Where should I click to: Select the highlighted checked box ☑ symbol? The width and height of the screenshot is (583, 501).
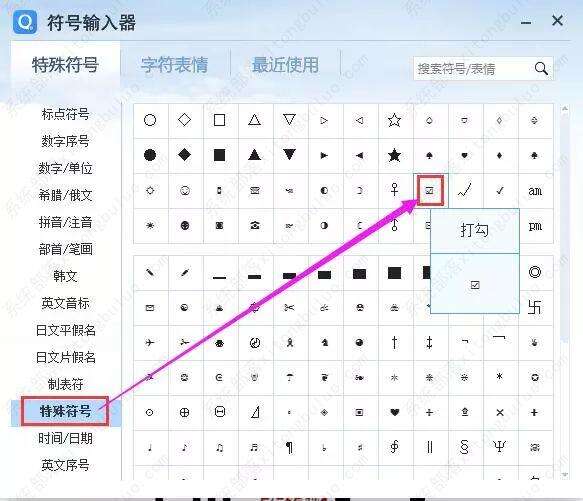pos(430,190)
